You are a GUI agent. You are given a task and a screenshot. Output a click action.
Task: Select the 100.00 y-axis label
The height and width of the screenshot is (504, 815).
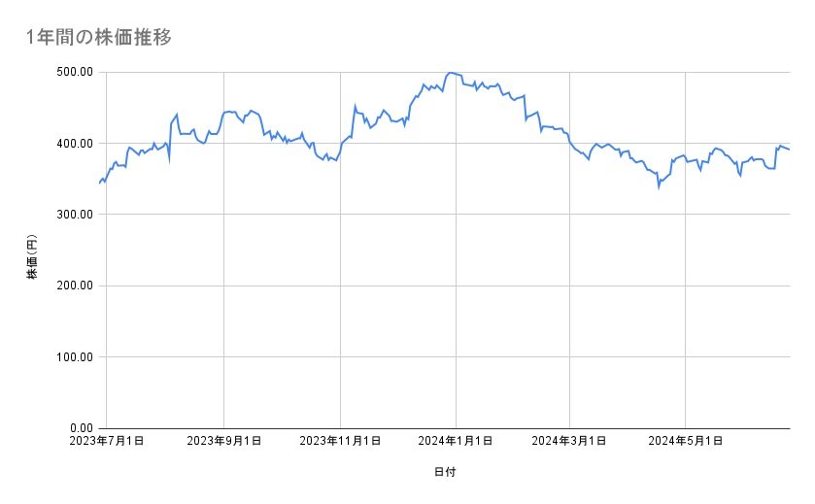74,357
